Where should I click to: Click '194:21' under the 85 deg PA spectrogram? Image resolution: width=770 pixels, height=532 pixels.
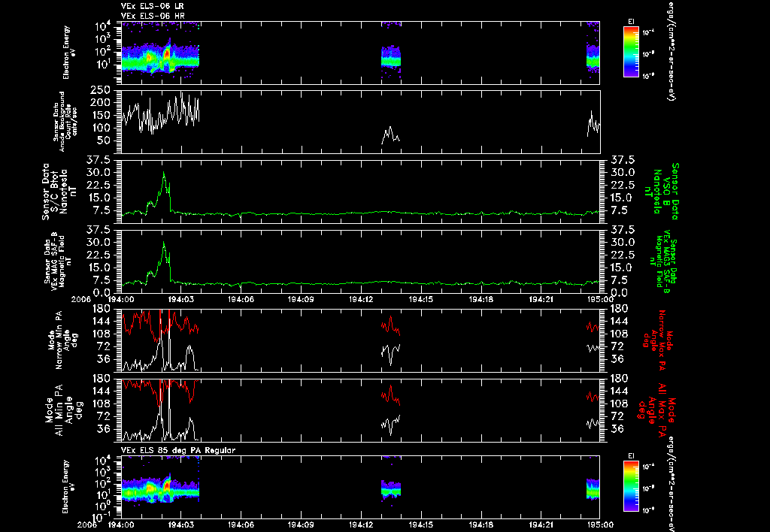pos(541,524)
